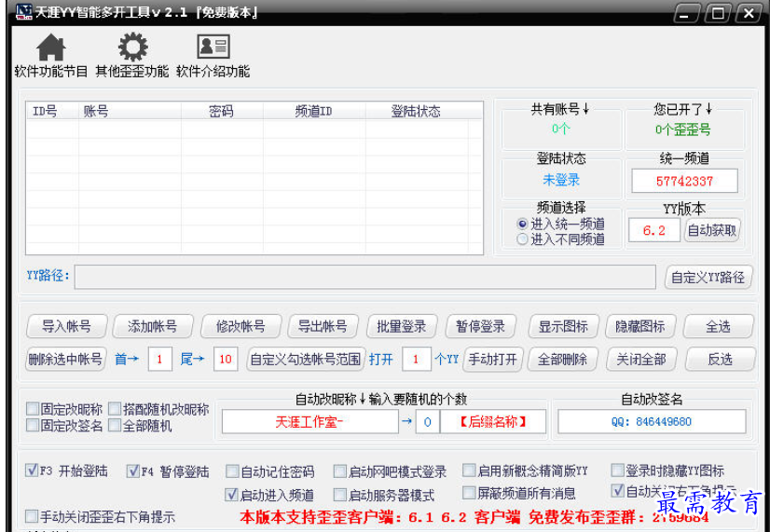Focus 打开 count field before 个YY
The width and height of the screenshot is (770, 532).
[416, 360]
